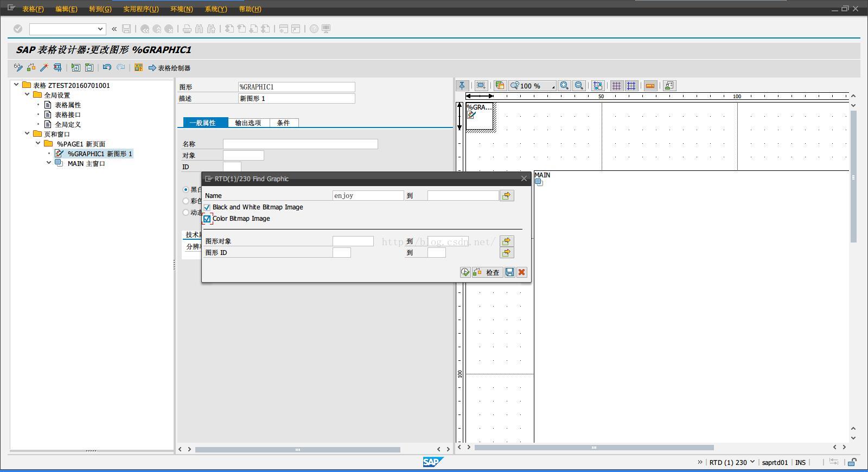Screen dimensions: 868x472
Task: Click the Name field containing enjoy
Action: coord(368,195)
